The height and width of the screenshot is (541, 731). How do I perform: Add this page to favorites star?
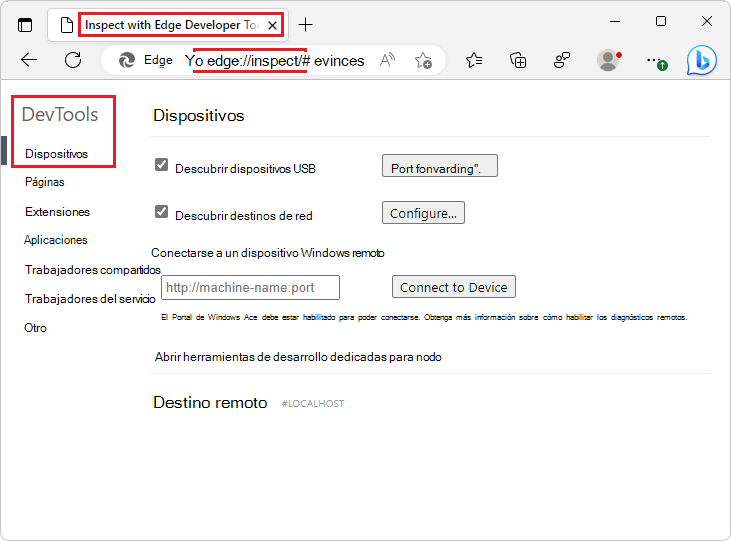click(423, 60)
